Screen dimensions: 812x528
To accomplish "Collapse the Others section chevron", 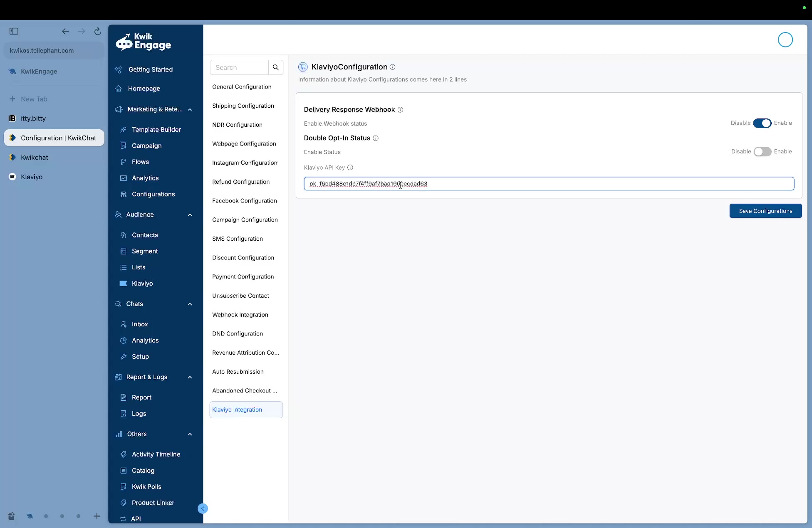I will [x=190, y=434].
